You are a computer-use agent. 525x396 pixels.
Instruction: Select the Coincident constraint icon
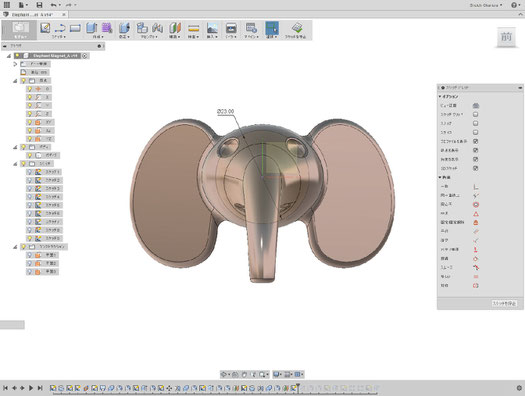pos(475,187)
